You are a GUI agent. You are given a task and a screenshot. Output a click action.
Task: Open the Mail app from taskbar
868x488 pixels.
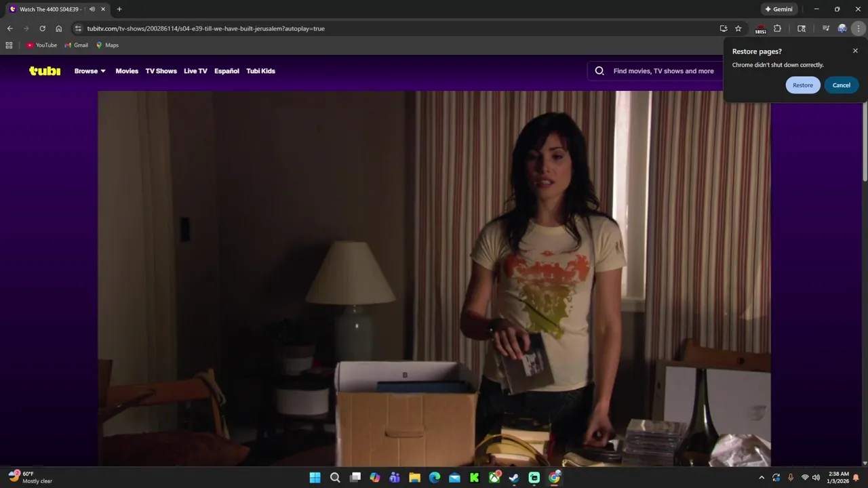point(454,477)
